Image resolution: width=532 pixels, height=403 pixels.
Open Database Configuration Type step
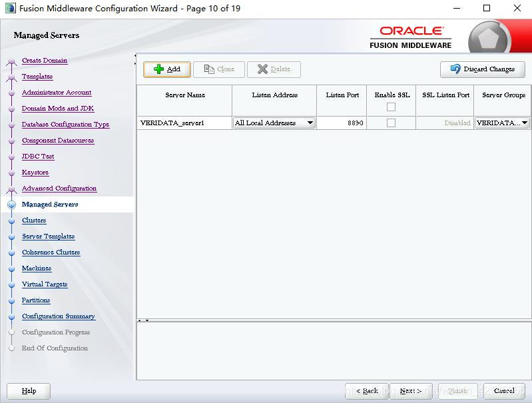coord(65,125)
